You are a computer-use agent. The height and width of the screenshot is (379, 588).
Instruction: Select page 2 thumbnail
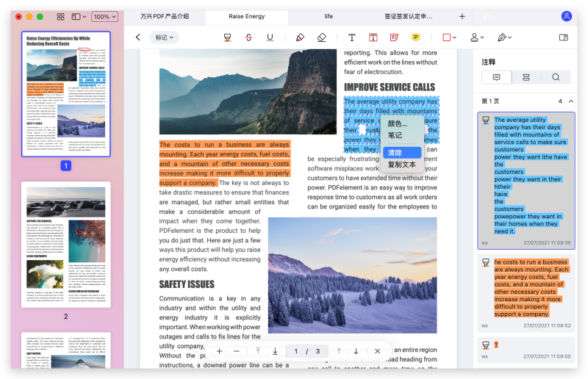(65, 245)
